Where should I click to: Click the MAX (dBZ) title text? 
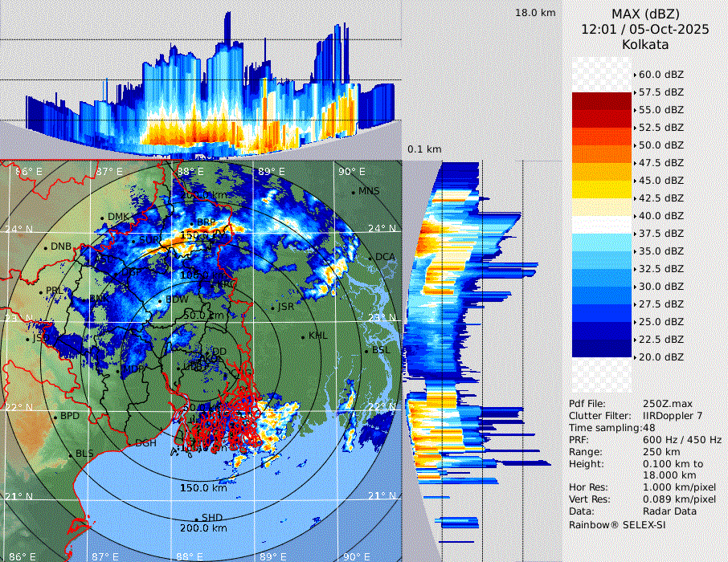coord(645,14)
